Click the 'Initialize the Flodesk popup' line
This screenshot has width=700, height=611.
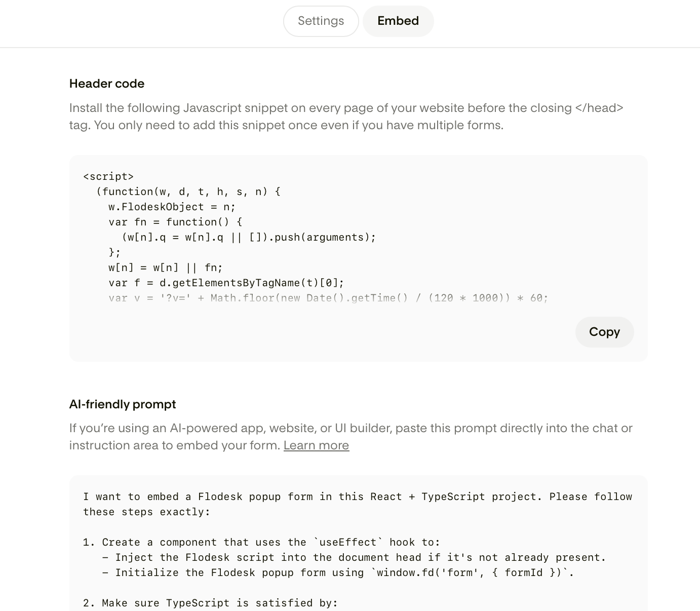[338, 572]
